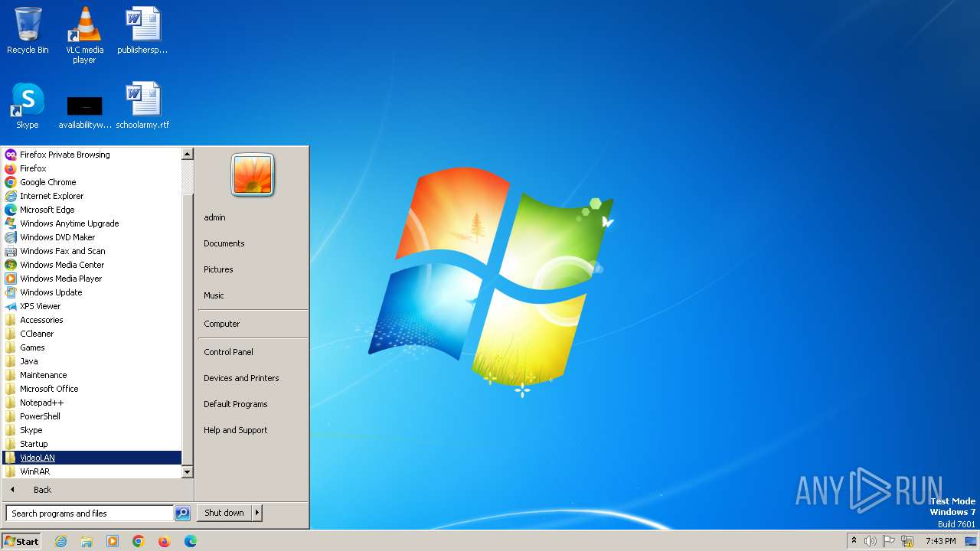This screenshot has height=551, width=980.
Task: Open Windows Explorer from the taskbar
Action: [87, 541]
